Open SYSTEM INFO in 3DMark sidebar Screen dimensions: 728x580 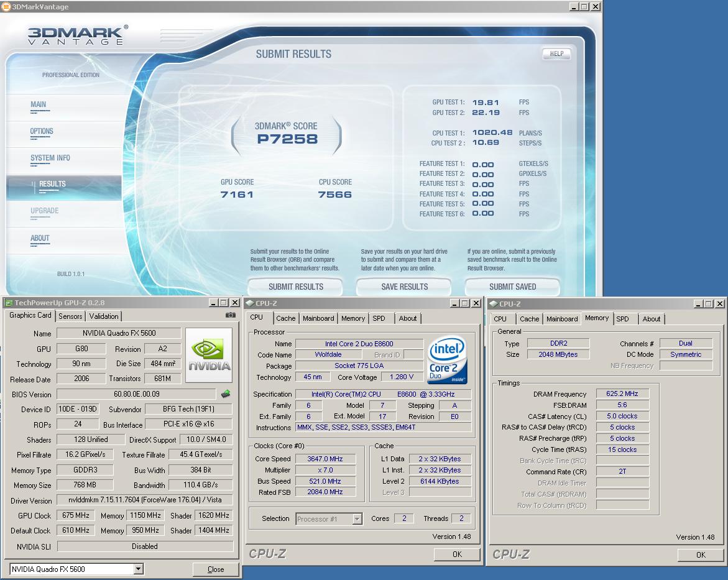pos(50,158)
